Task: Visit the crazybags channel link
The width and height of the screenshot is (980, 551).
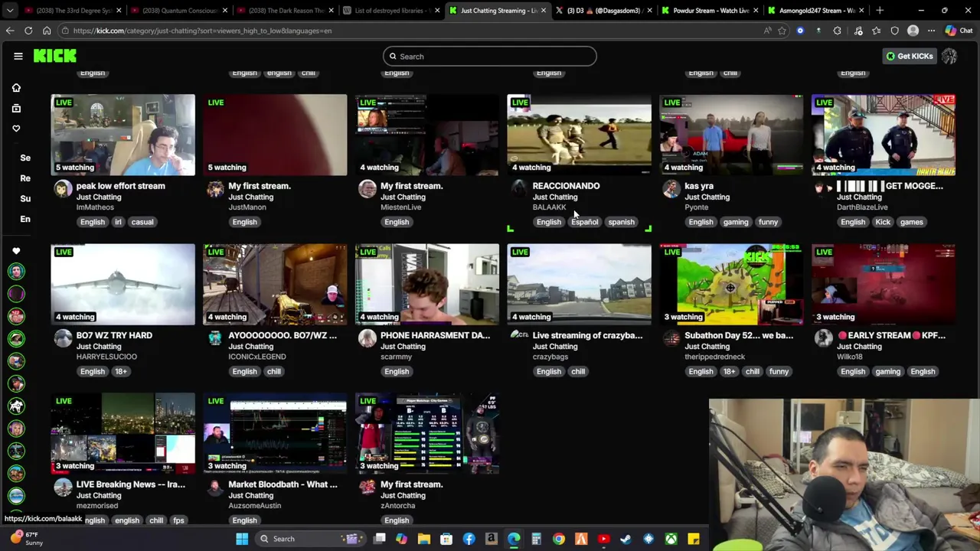Action: (550, 357)
